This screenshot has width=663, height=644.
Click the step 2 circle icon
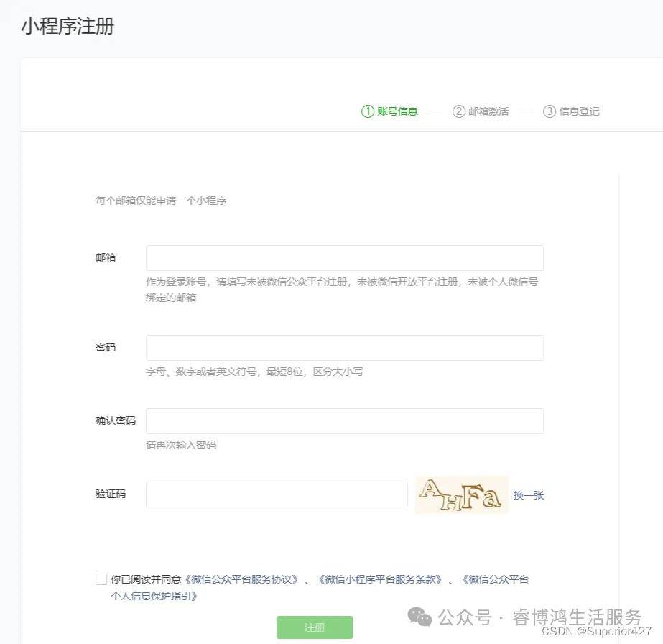(459, 111)
